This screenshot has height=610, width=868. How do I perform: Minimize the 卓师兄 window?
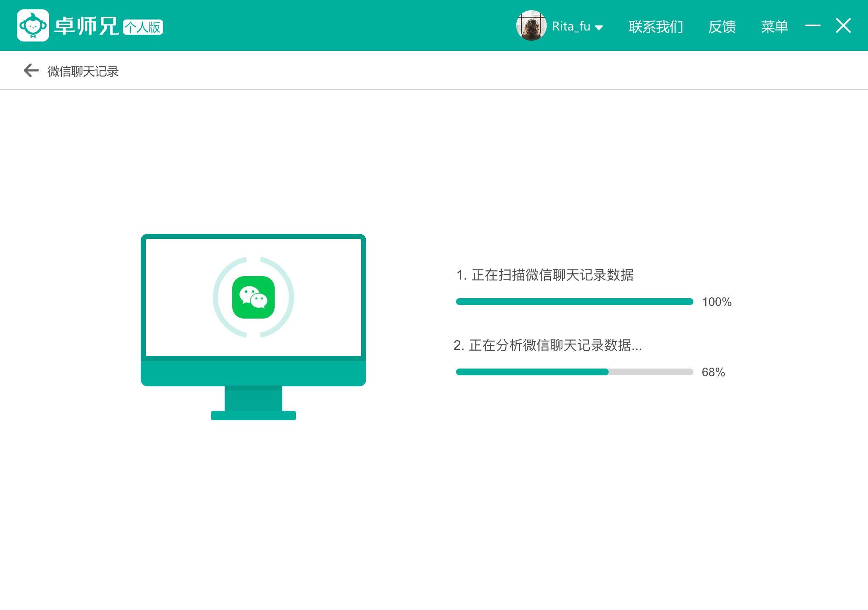[x=812, y=26]
